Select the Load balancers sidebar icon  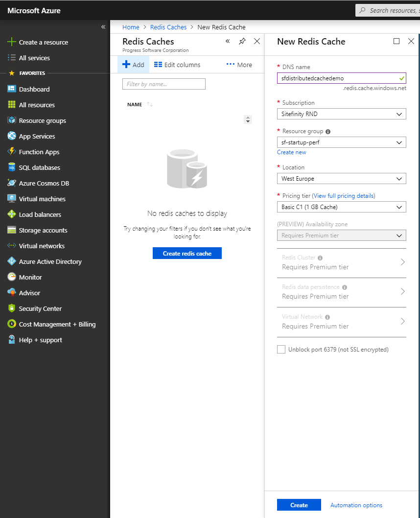pos(11,214)
